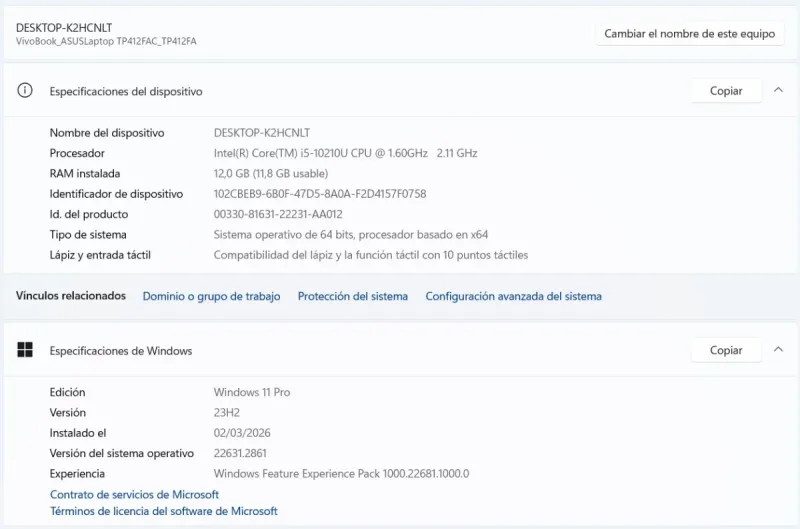Open Configuración avanzada del sistema link
This screenshot has width=800, height=529.
513,296
